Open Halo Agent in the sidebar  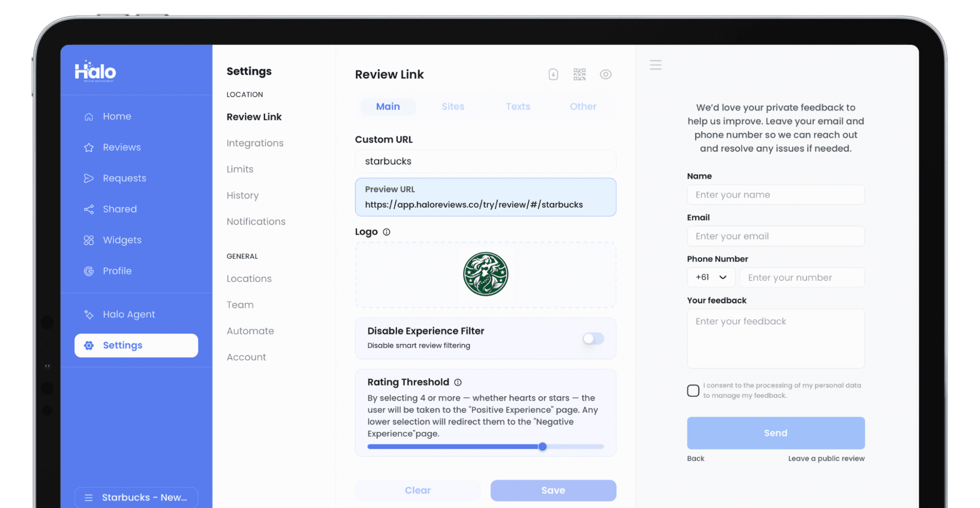[x=129, y=315]
